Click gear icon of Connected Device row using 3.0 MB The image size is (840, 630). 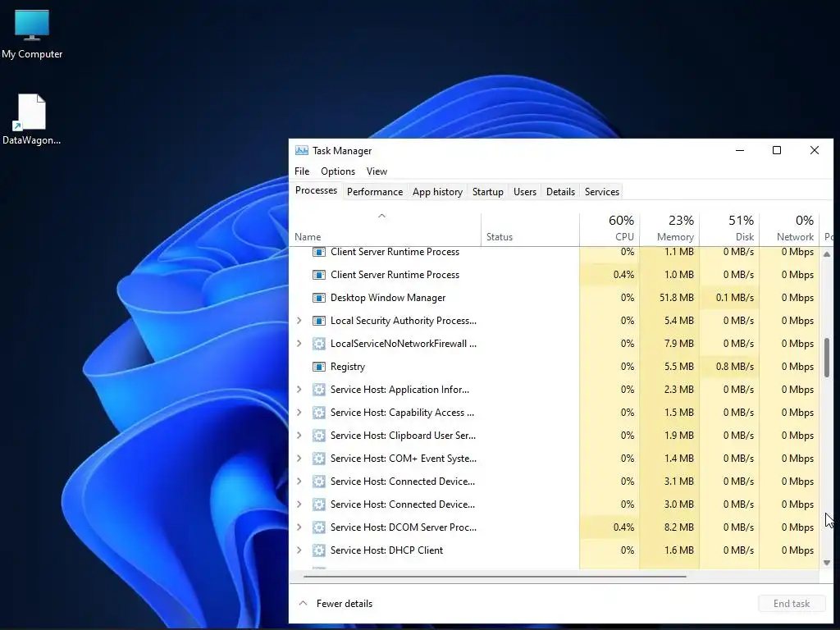[319, 504]
